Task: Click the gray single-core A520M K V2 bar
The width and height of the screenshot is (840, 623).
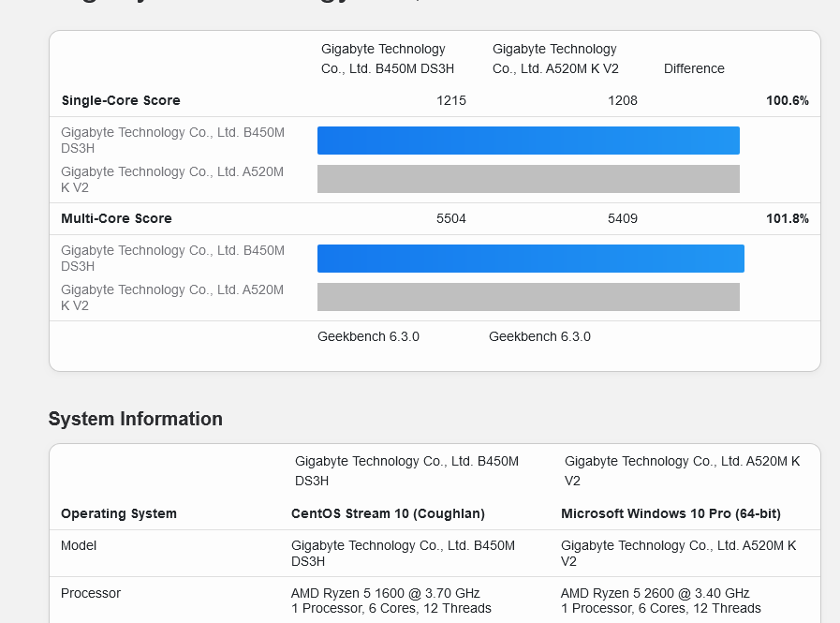Action: point(528,179)
